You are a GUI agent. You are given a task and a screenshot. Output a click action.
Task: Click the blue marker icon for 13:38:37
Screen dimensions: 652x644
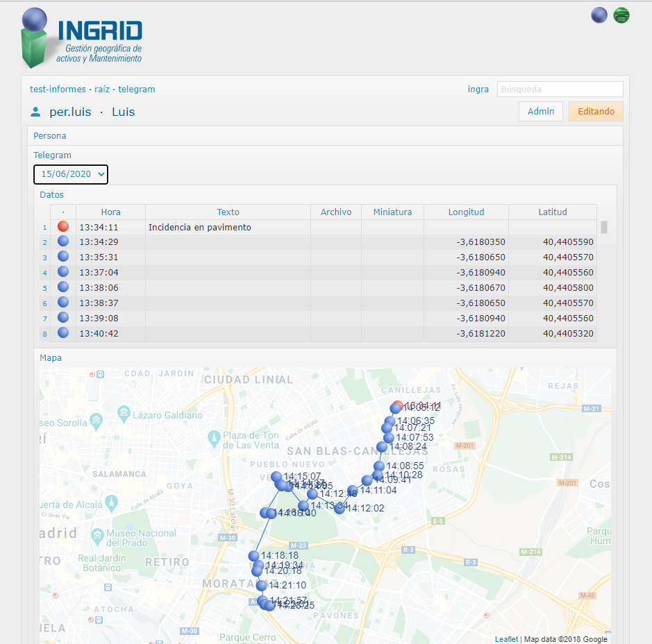[x=63, y=302]
